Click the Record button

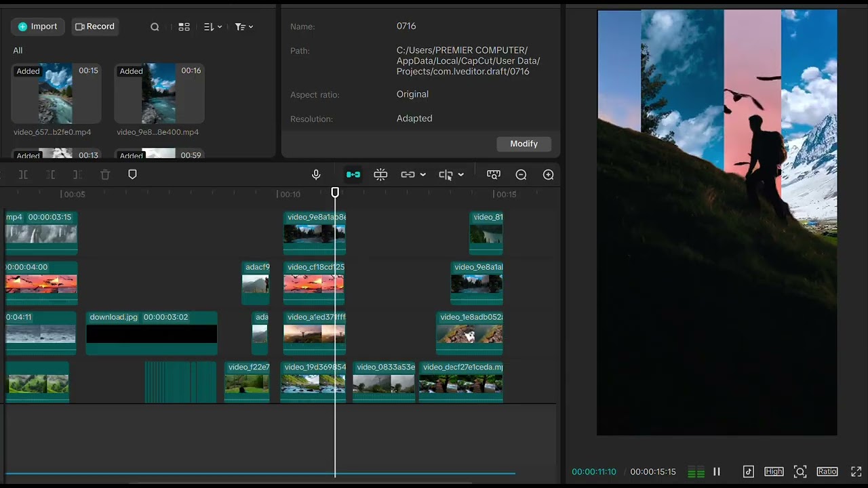click(95, 26)
